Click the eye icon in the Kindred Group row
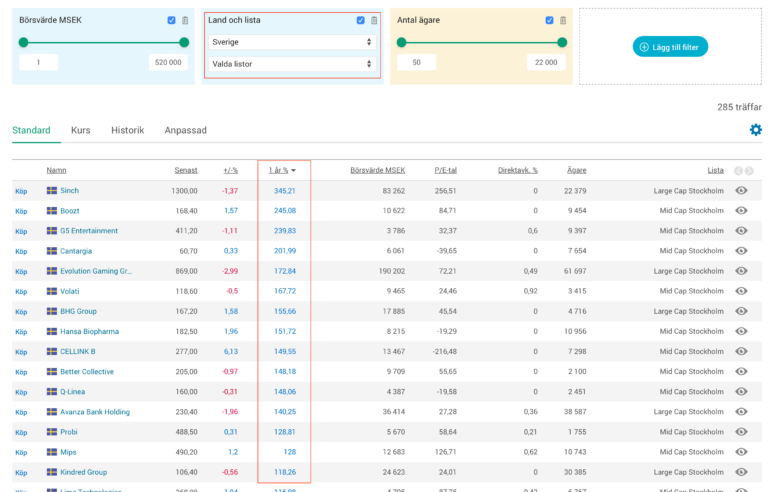Image resolution: width=768 pixels, height=492 pixels. pyautogui.click(x=741, y=472)
